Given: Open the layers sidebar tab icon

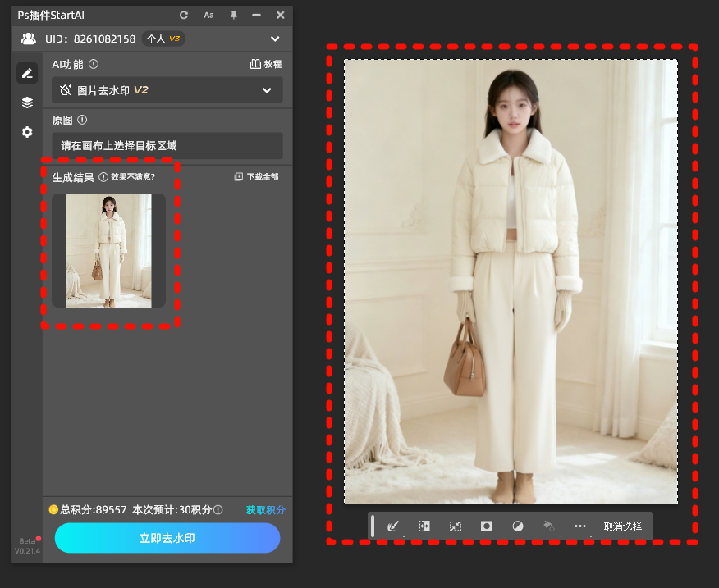Looking at the screenshot, I should pos(27,103).
